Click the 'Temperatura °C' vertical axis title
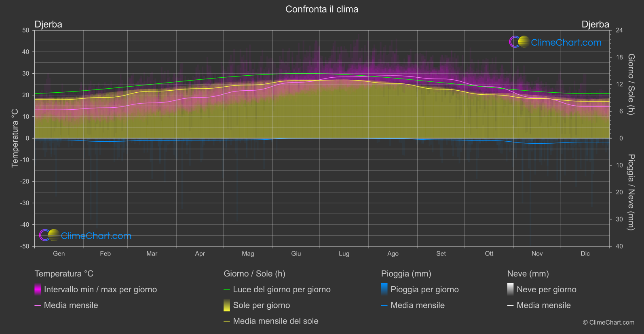 tap(15, 138)
